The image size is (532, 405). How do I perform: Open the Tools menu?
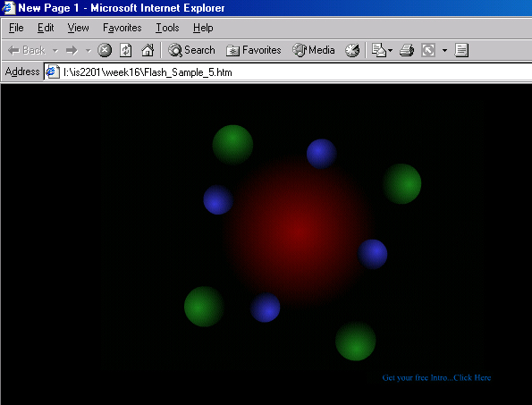[x=167, y=28]
